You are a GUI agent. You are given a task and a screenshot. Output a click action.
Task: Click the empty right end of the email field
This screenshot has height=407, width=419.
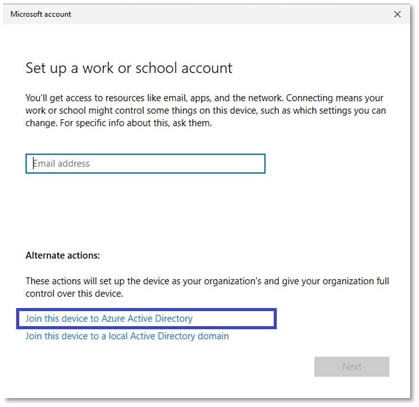[x=233, y=164]
